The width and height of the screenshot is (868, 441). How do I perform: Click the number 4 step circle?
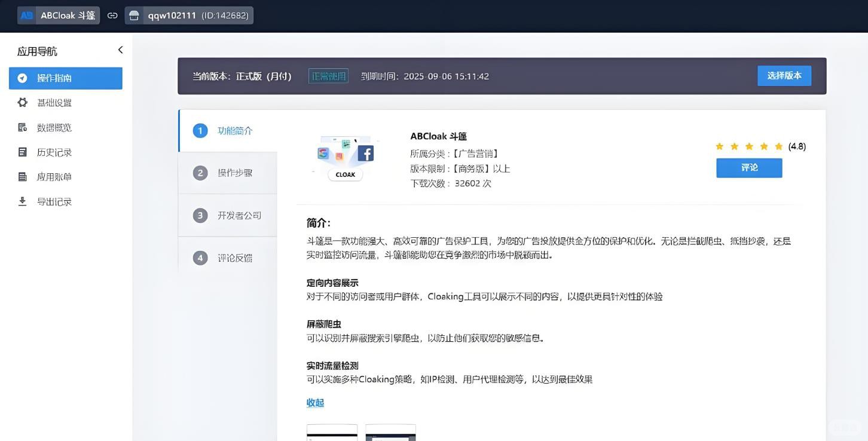coord(200,258)
